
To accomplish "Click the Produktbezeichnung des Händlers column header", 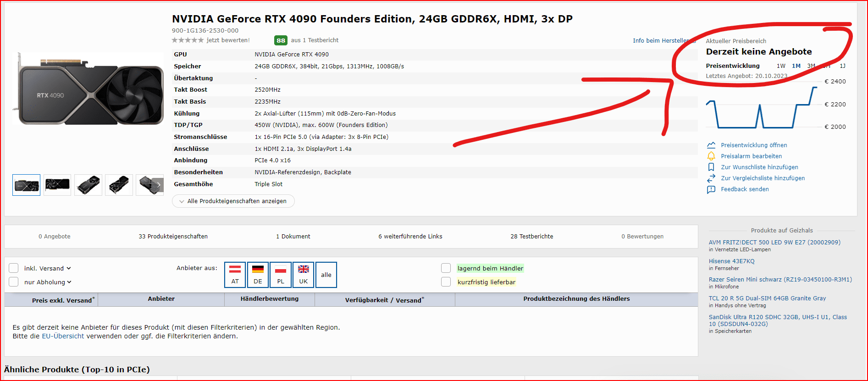I will tap(576, 299).
